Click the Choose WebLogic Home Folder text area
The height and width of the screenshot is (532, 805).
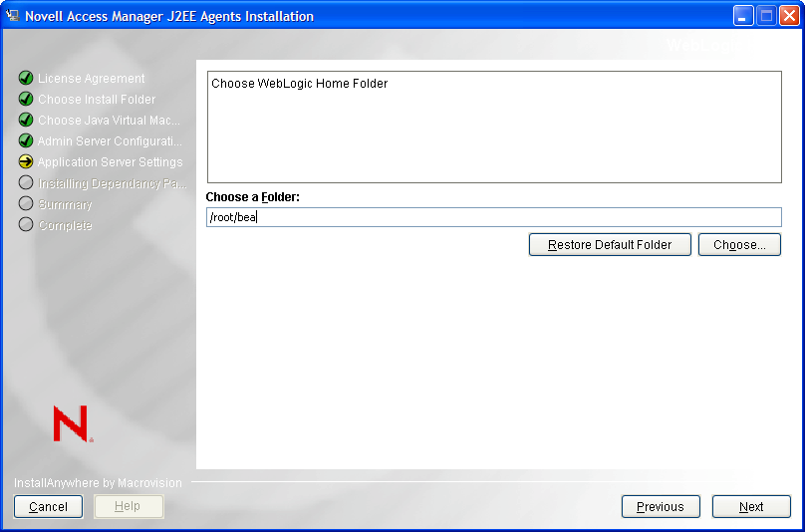pos(494,127)
